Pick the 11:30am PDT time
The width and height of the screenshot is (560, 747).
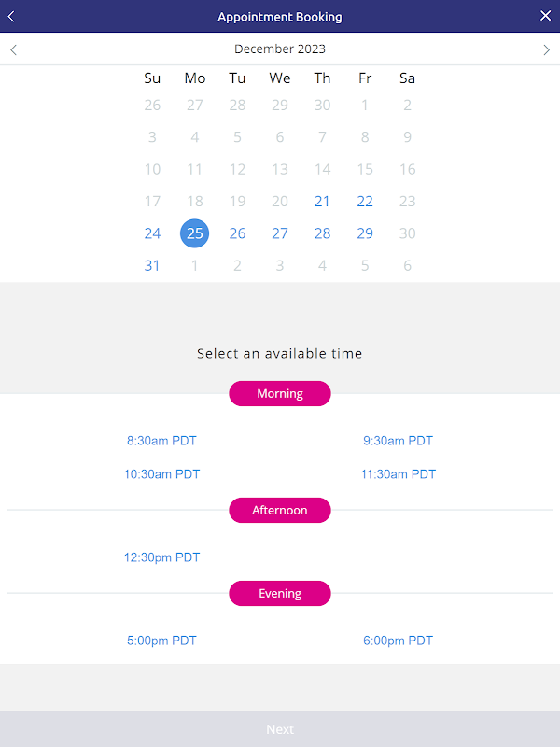(398, 474)
